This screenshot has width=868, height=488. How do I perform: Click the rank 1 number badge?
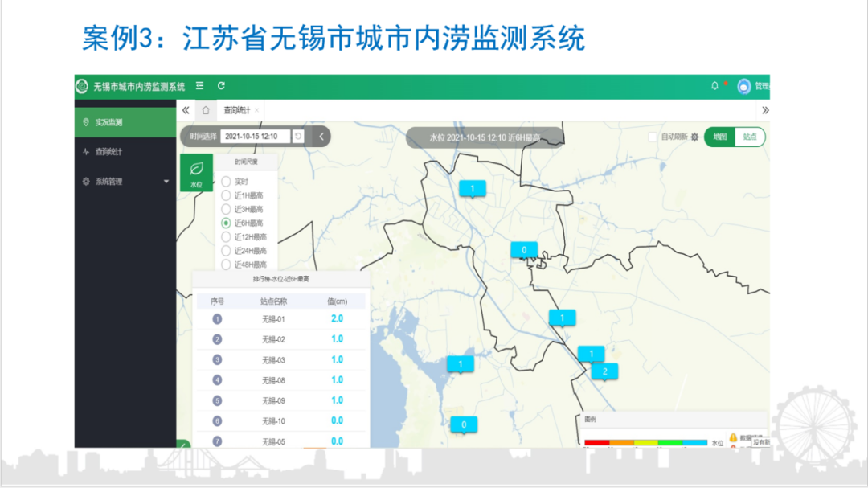pyautogui.click(x=217, y=319)
